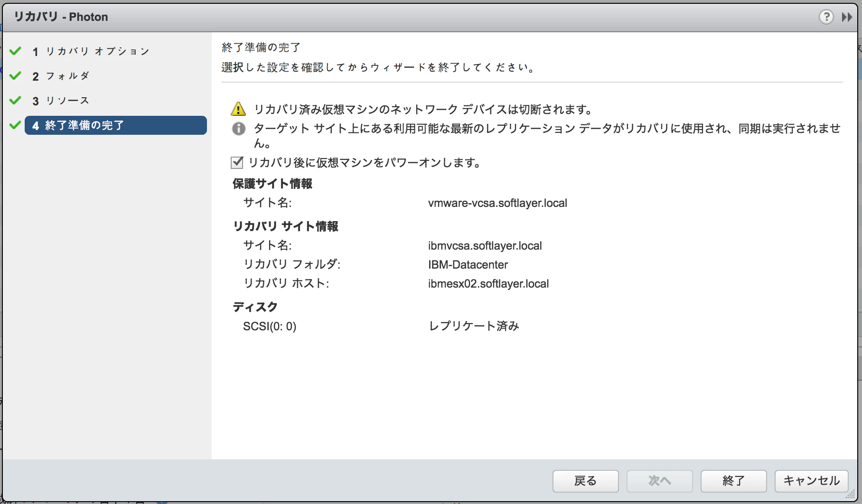Screen dimensions: 862x504
Task: Click green checkmark beside リカバリ オプション
Action: (15, 51)
